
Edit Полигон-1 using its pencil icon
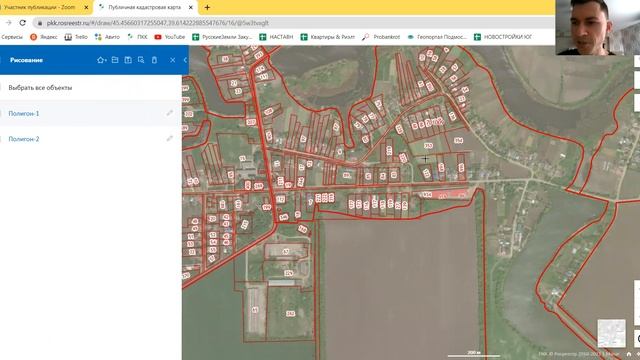[x=170, y=113]
